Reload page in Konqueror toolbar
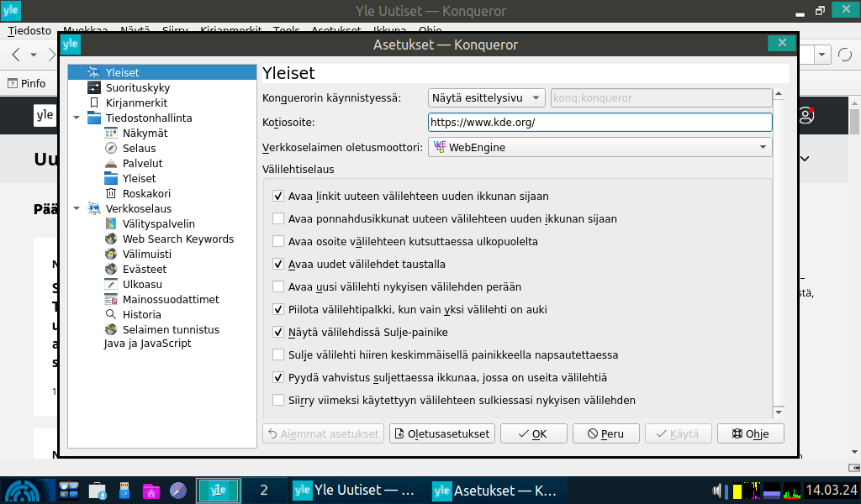This screenshot has height=504, width=861. point(845,55)
